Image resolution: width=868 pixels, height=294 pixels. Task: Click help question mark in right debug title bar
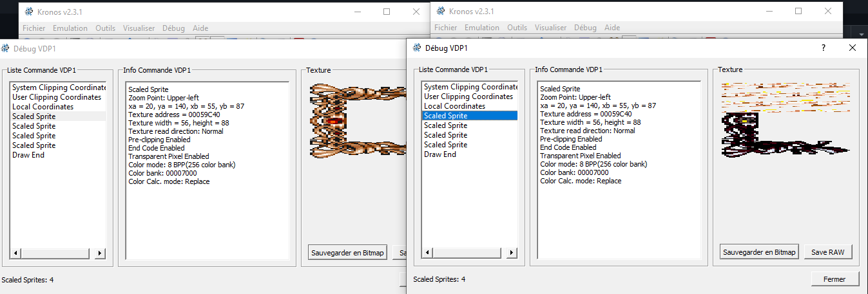point(823,48)
